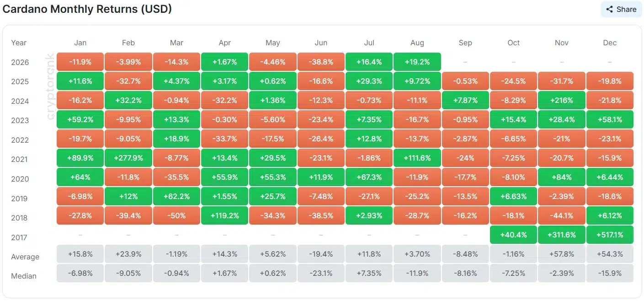Select the 2024 November +216% cell
Viewport: 644px width, 301px height.
562,100
